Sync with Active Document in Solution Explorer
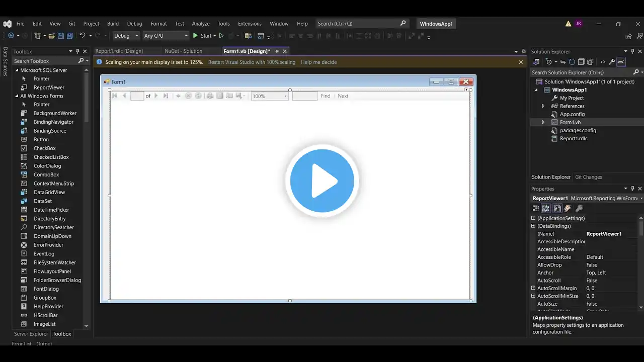 coord(562,62)
